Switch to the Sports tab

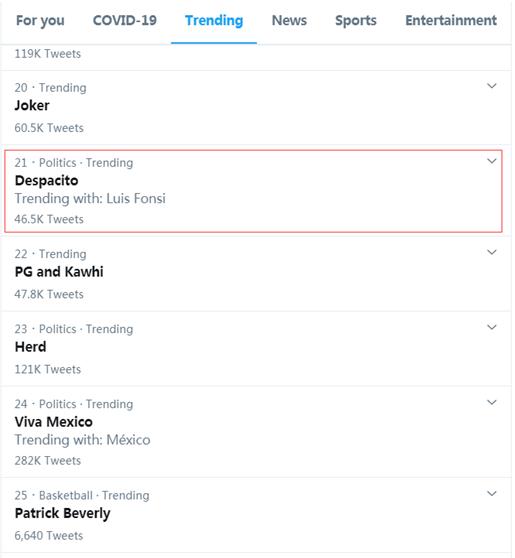[x=356, y=21]
